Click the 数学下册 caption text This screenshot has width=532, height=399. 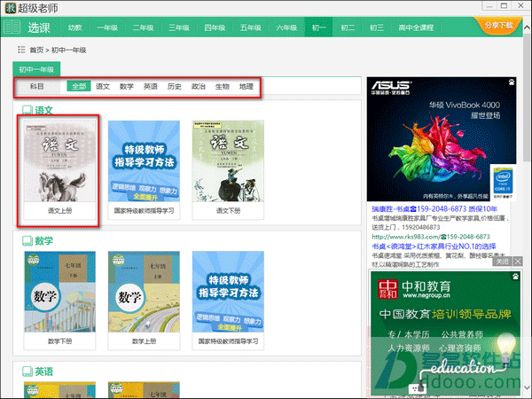(x=59, y=341)
